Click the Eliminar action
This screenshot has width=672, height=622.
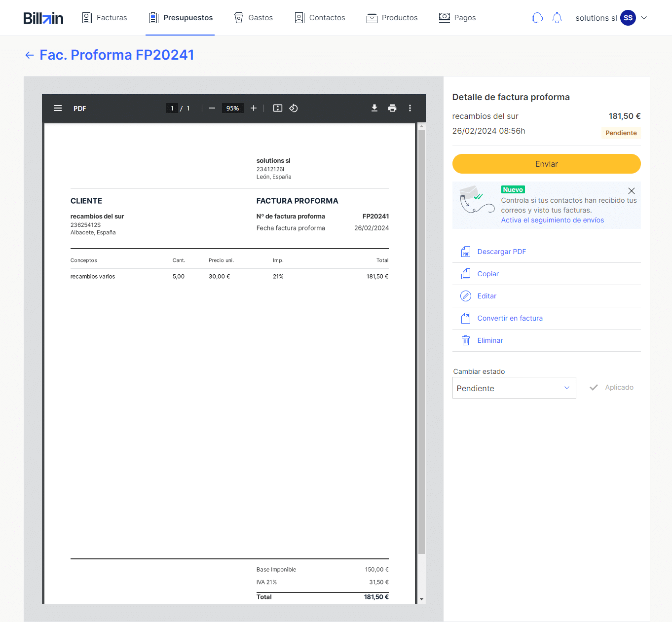tap(490, 340)
